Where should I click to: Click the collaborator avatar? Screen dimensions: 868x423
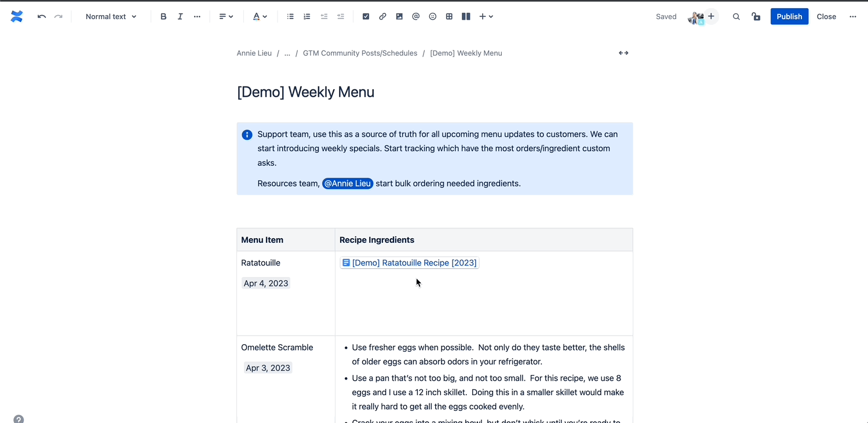click(695, 17)
